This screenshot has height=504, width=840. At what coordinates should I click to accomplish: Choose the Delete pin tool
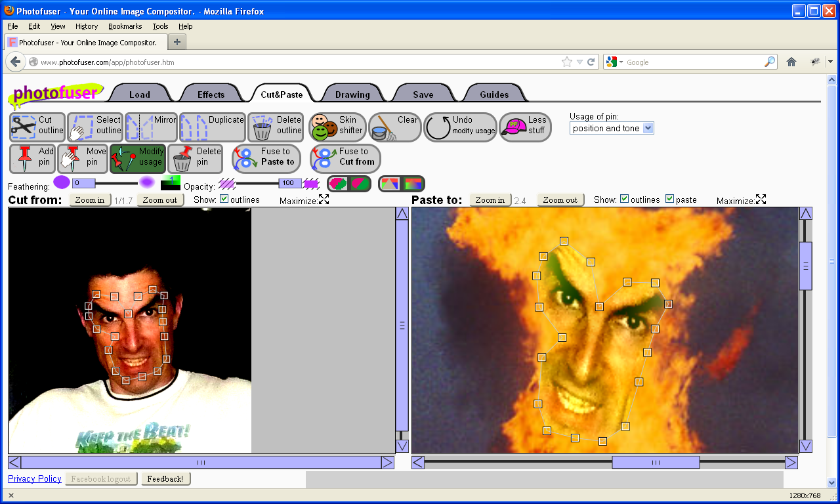[196, 159]
